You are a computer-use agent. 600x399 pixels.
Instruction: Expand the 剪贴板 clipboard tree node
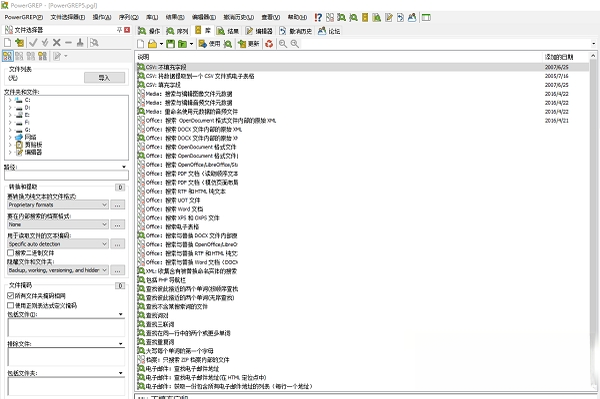coord(10,145)
